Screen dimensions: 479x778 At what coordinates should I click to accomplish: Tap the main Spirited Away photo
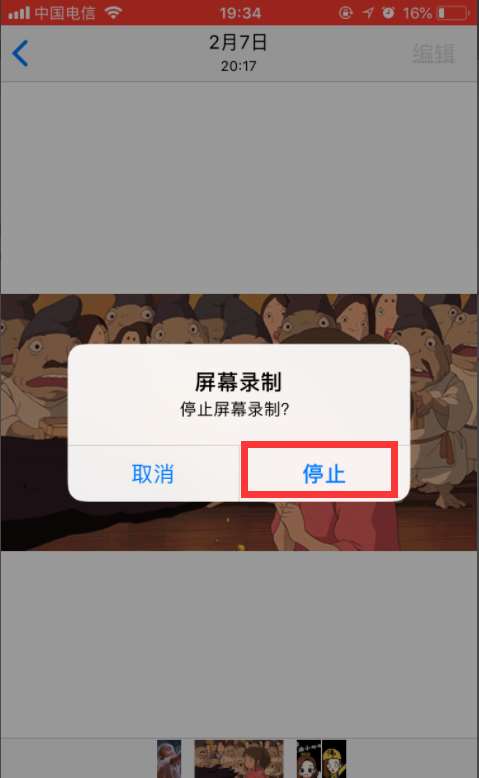coord(239,422)
